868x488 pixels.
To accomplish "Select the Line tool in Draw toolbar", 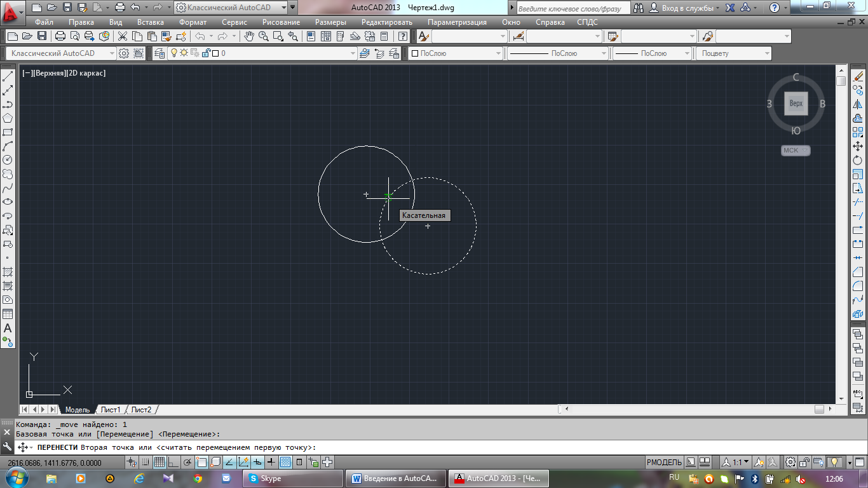I will 8,77.
